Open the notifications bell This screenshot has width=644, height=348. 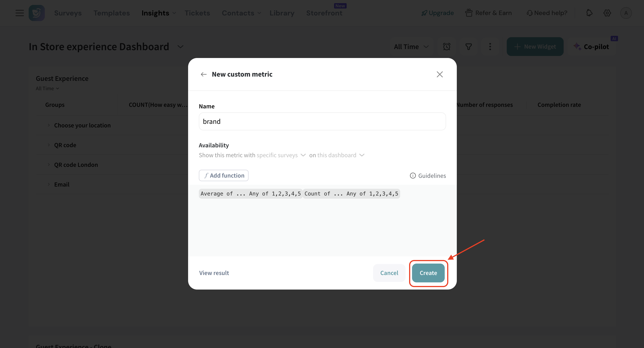(589, 13)
